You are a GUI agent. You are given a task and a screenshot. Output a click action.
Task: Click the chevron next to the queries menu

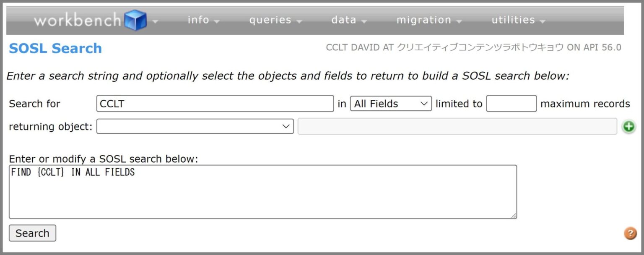coord(299,22)
